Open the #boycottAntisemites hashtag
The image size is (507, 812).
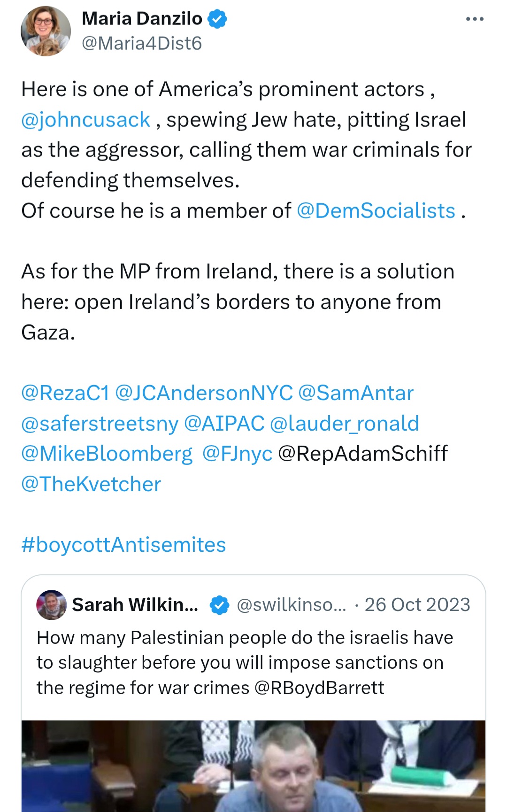(x=123, y=545)
